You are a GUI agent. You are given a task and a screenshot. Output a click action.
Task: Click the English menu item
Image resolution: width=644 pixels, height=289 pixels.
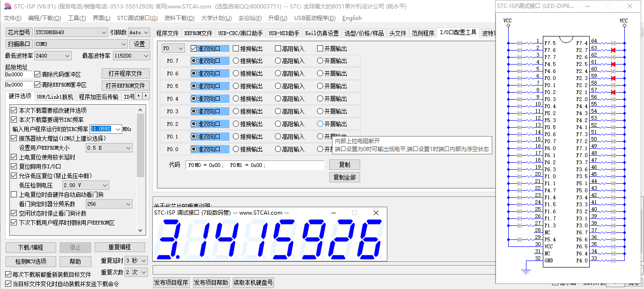click(352, 18)
